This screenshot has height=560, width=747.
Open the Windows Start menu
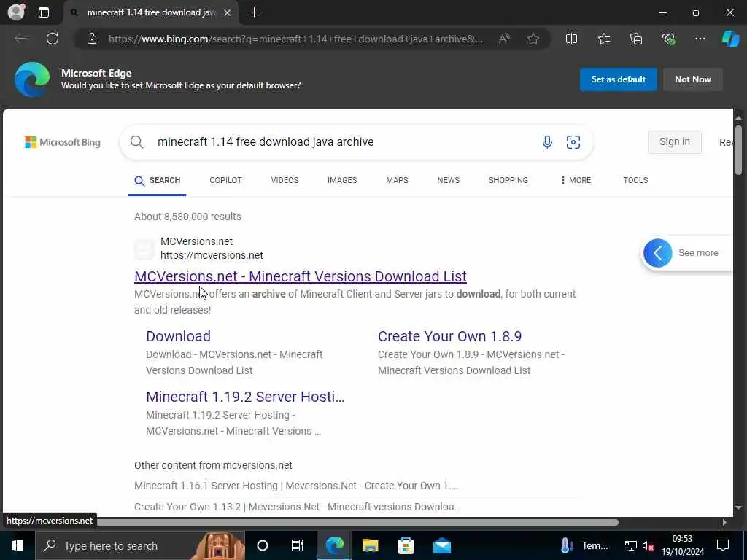click(x=18, y=545)
